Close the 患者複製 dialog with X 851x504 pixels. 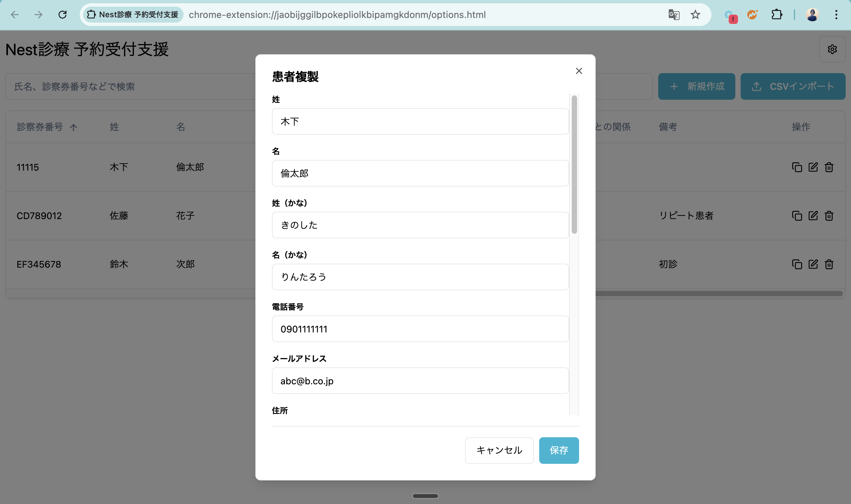click(579, 70)
